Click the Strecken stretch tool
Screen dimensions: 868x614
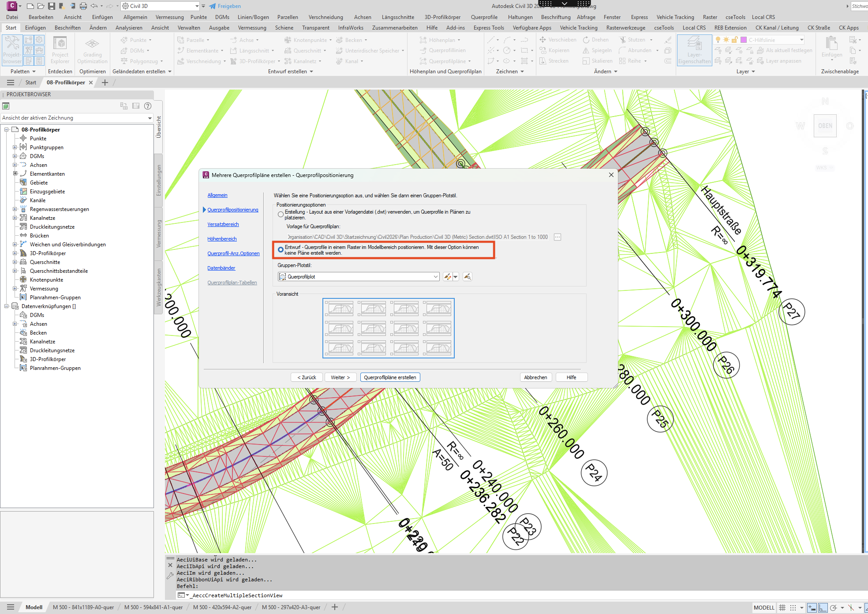pyautogui.click(x=554, y=61)
